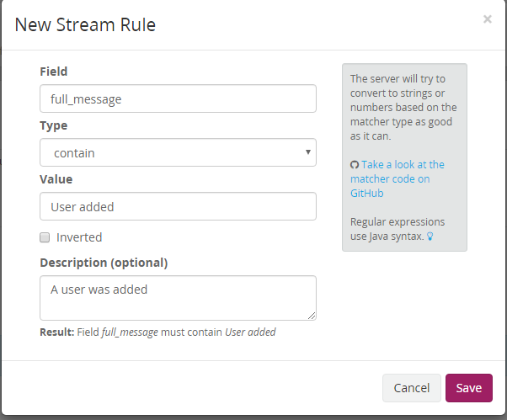The width and height of the screenshot is (507, 420).
Task: Click the "Field" label
Action: click(53, 72)
